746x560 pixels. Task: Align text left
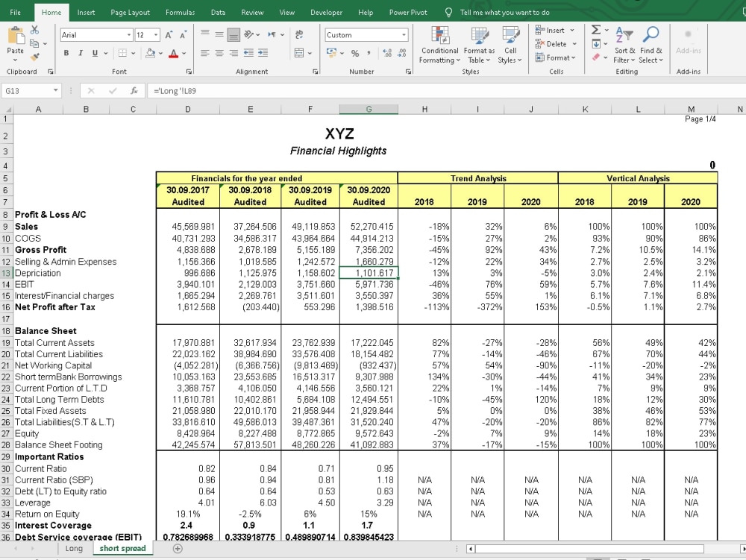pyautogui.click(x=205, y=53)
